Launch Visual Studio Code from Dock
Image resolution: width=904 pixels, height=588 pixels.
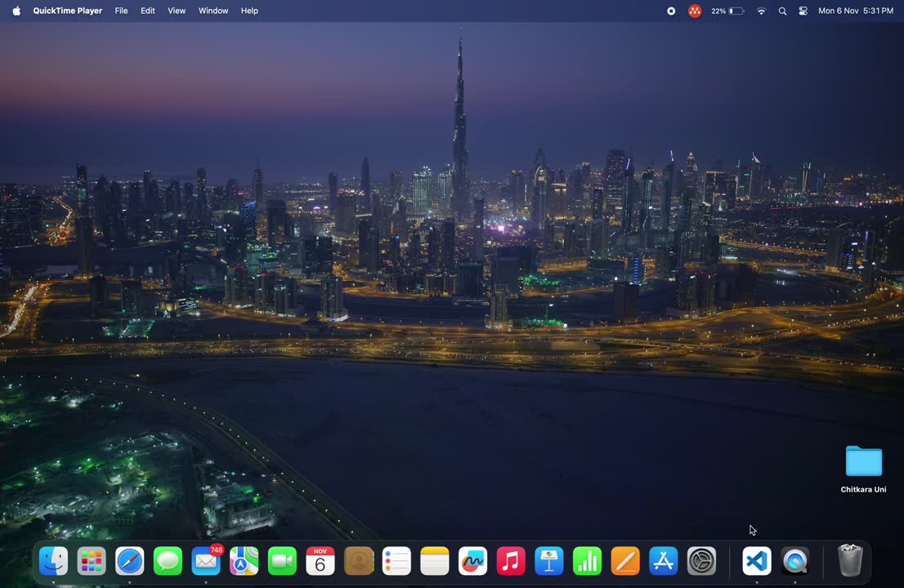tap(756, 561)
